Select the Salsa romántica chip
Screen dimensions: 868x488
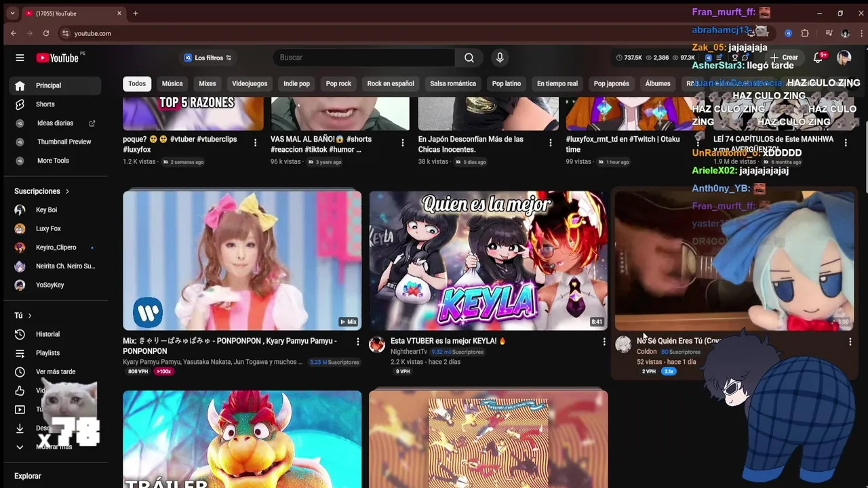(x=453, y=83)
